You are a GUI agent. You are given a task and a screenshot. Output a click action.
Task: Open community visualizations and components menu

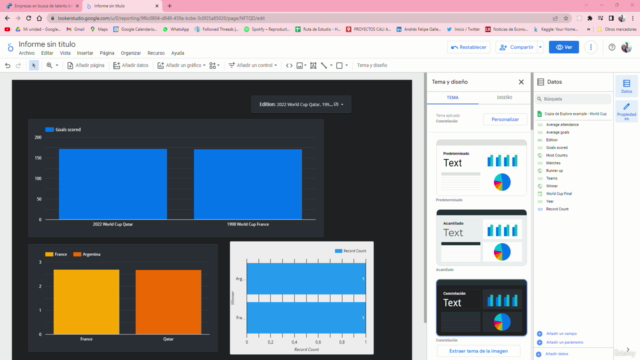[x=214, y=65]
